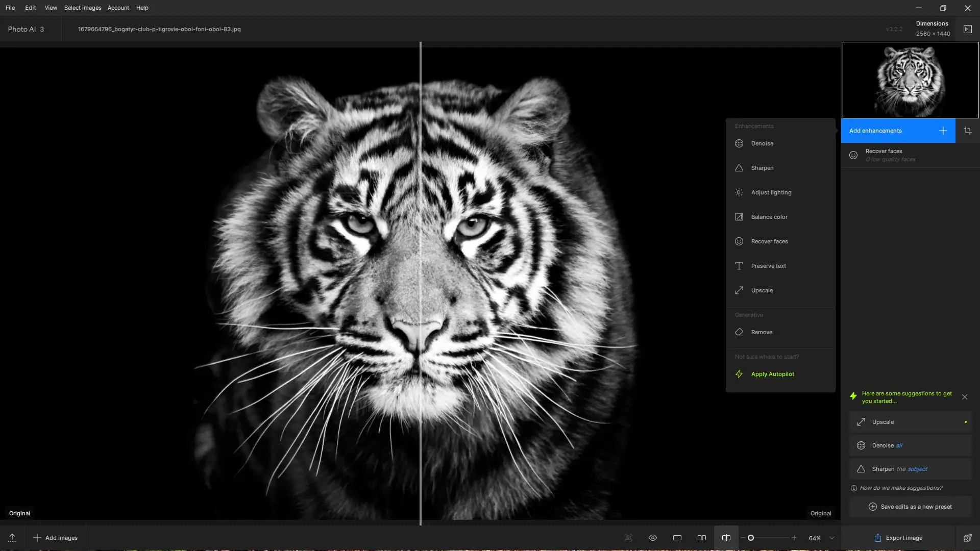Pick the Balance color enhancement
Screen dimensions: 980x551
click(769, 217)
